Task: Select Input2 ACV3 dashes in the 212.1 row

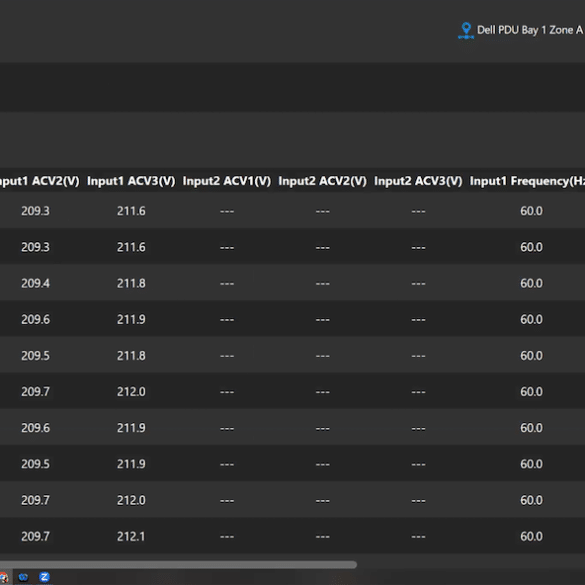Action: (418, 537)
